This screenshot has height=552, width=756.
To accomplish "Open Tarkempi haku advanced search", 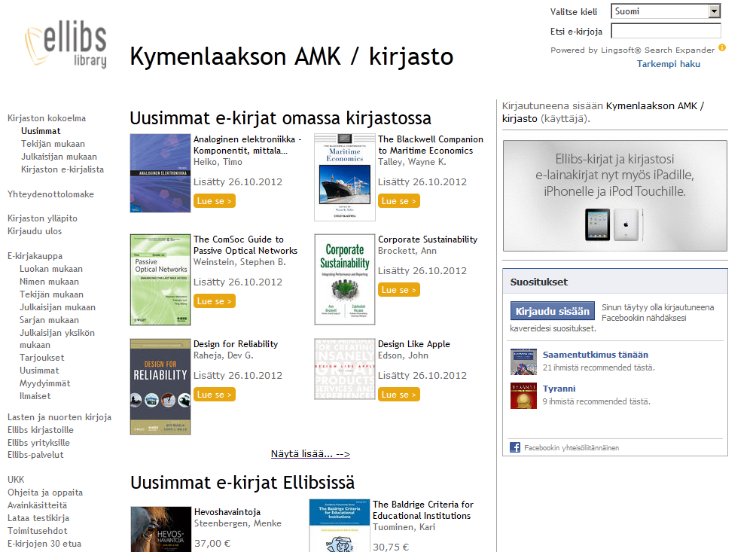I will [668, 64].
